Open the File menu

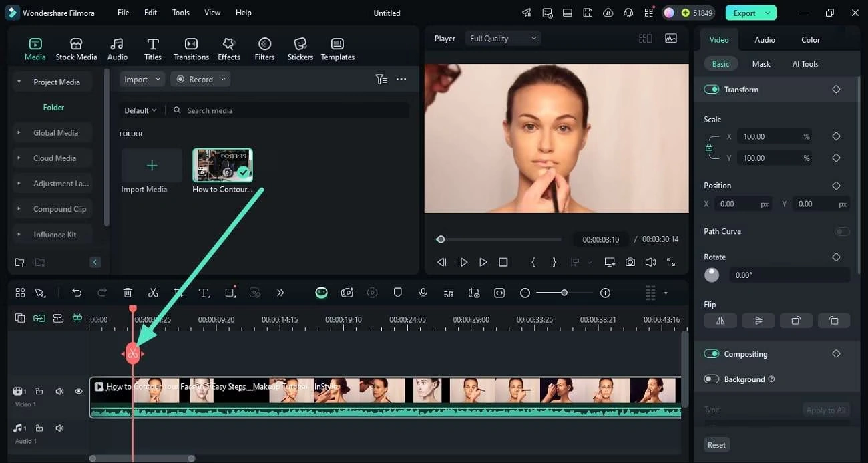[124, 13]
